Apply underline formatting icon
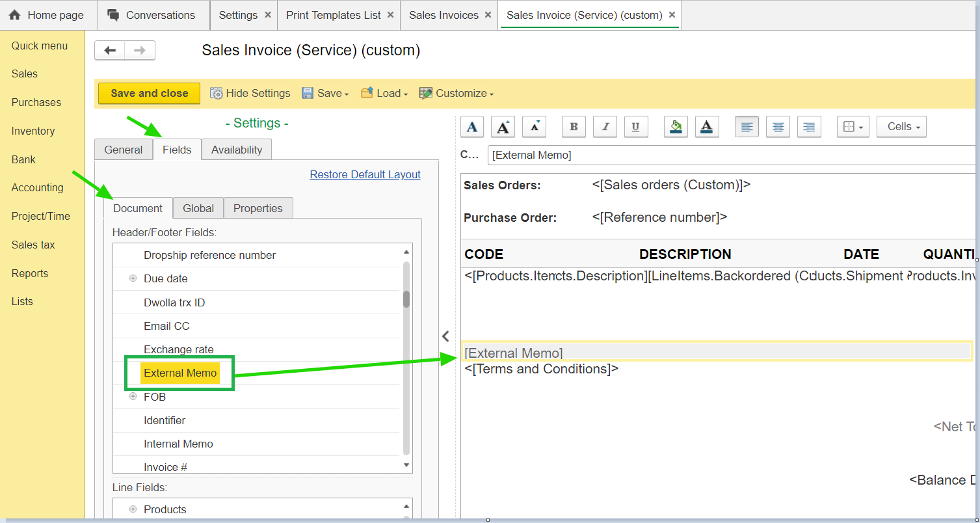 click(636, 127)
